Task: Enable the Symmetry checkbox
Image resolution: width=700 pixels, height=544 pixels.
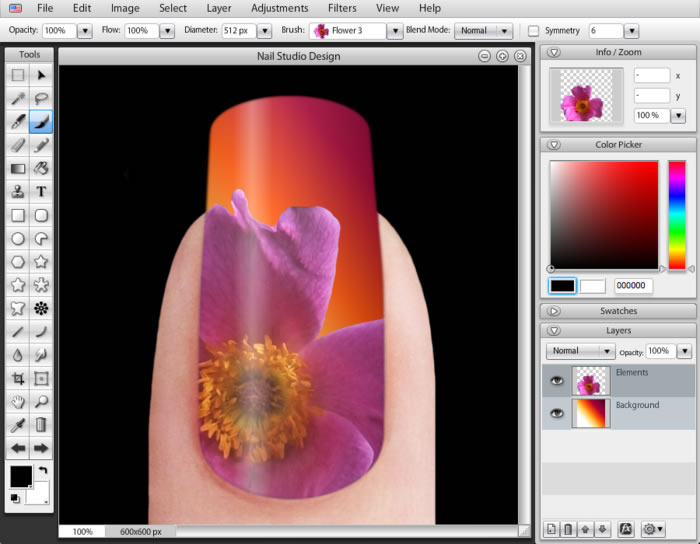Action: pyautogui.click(x=533, y=31)
